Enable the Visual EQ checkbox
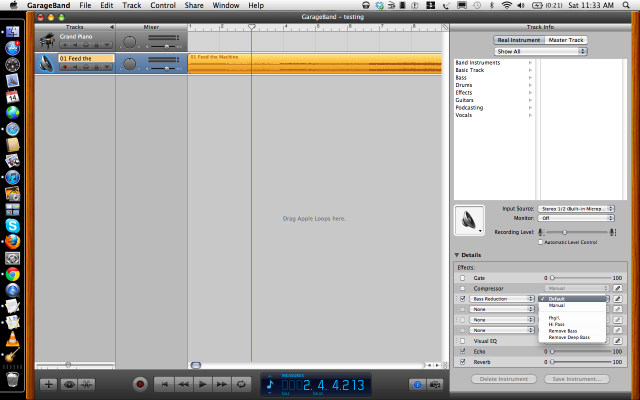 pyautogui.click(x=462, y=341)
